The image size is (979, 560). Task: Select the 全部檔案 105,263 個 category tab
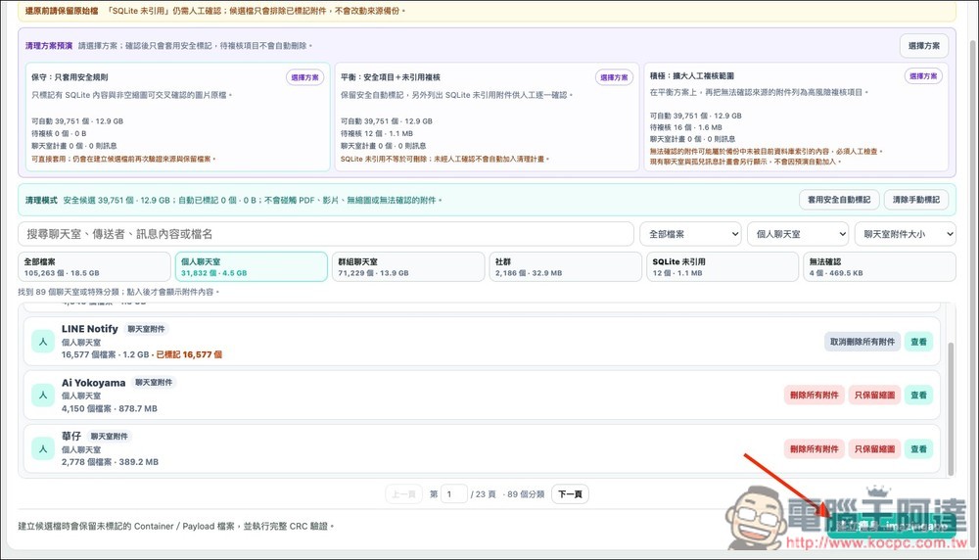coord(94,267)
